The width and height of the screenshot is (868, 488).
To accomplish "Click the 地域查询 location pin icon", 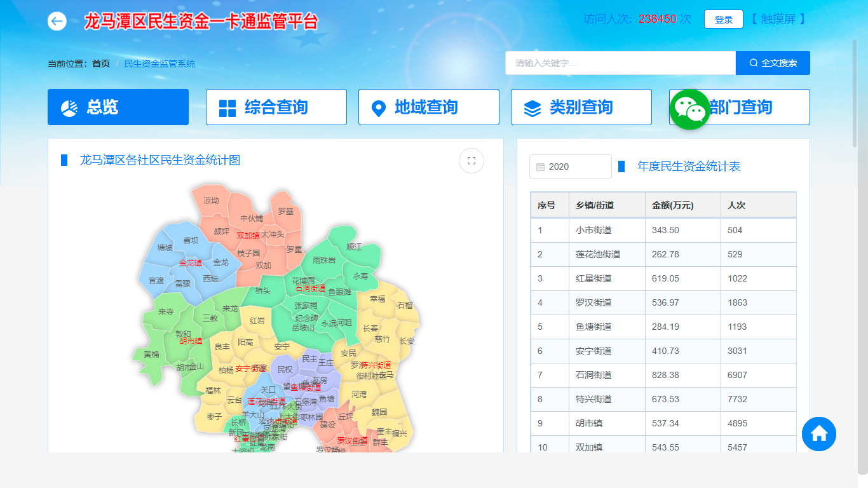I will pyautogui.click(x=378, y=109).
